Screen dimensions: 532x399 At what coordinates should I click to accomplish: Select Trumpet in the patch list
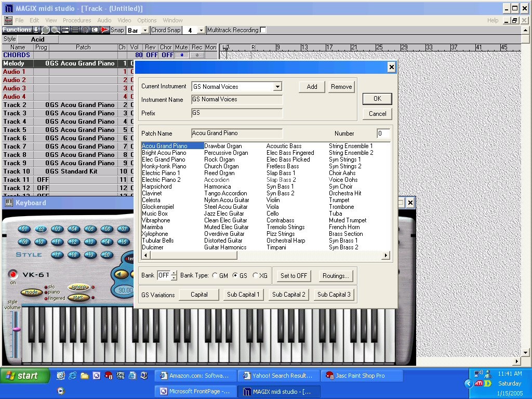click(339, 200)
